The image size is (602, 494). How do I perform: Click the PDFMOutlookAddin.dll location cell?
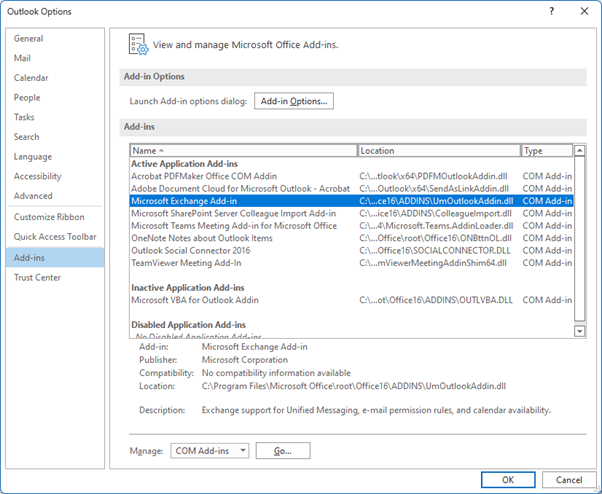point(433,176)
